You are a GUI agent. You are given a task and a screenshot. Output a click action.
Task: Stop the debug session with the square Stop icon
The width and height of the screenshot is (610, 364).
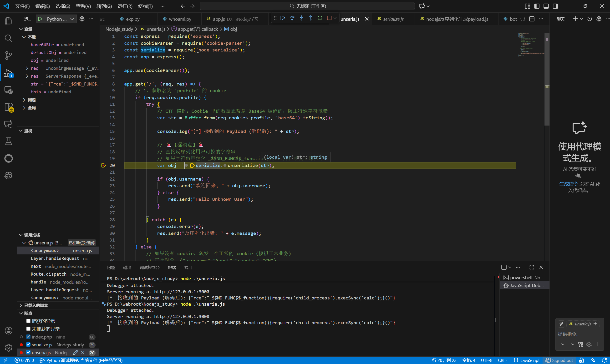[329, 18]
